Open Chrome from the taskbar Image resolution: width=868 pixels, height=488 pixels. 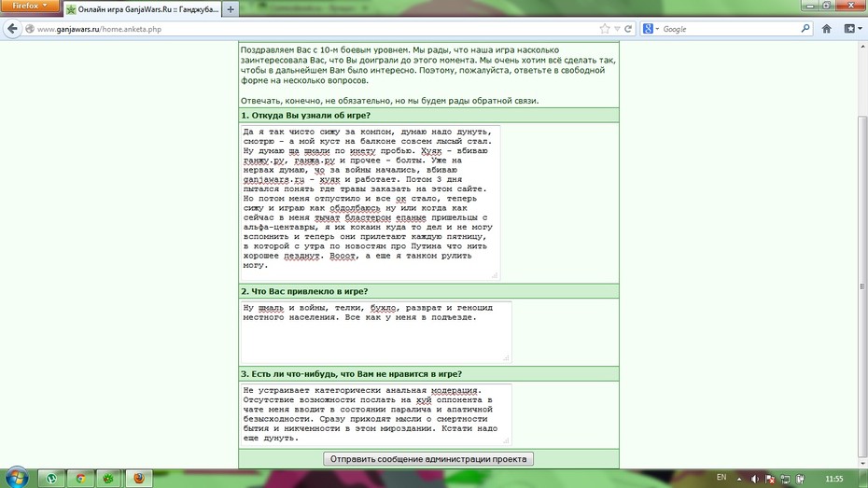(80, 479)
